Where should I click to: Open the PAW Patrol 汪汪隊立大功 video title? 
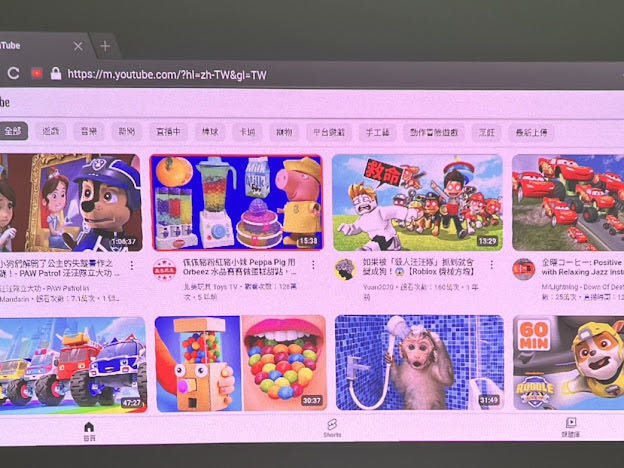point(60,268)
